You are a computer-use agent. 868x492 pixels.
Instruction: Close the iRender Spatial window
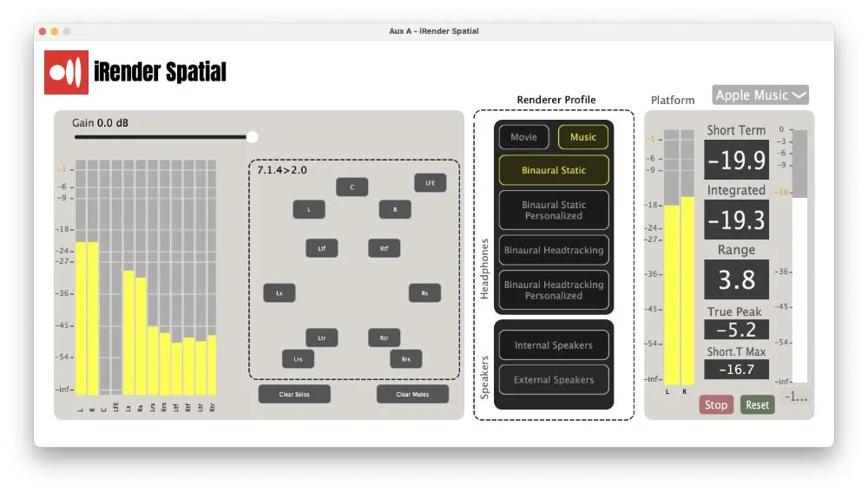[43, 31]
